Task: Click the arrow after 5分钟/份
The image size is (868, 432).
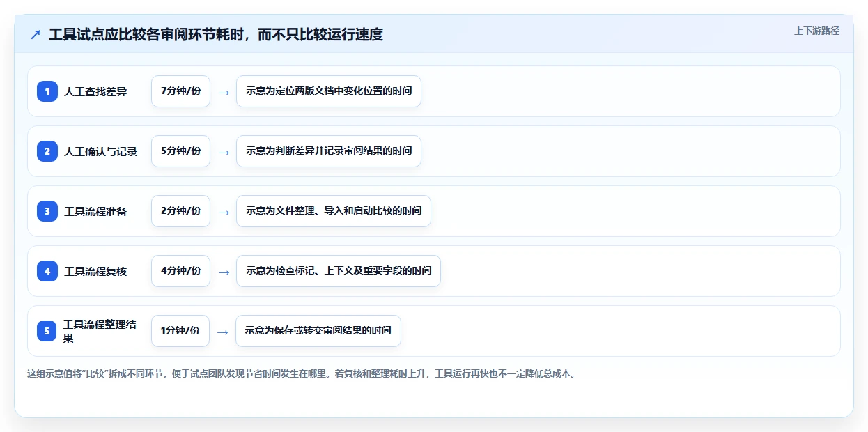Action: [223, 152]
